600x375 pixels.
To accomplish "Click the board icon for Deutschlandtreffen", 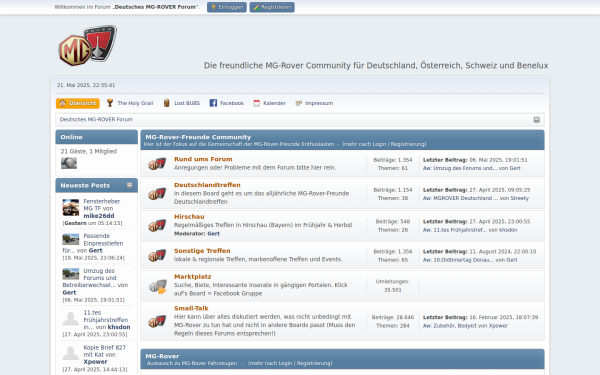I will tap(157, 194).
